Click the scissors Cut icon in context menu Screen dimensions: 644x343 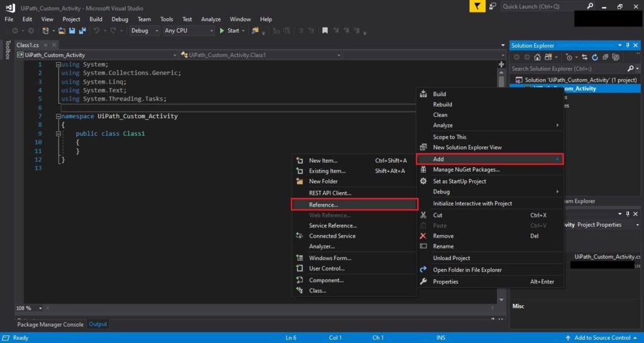pos(423,215)
